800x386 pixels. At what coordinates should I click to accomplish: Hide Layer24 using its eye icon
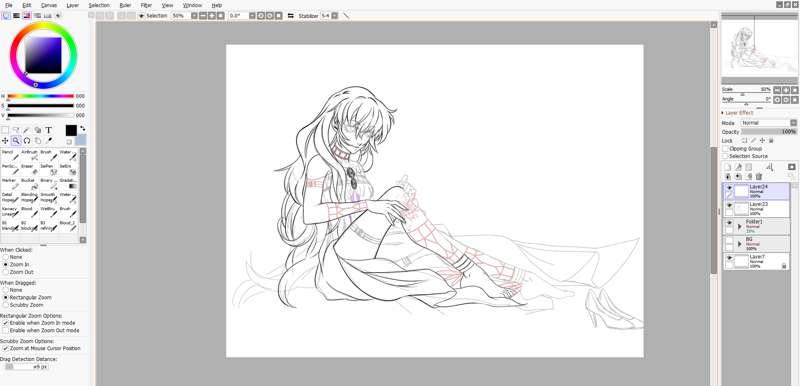click(729, 188)
